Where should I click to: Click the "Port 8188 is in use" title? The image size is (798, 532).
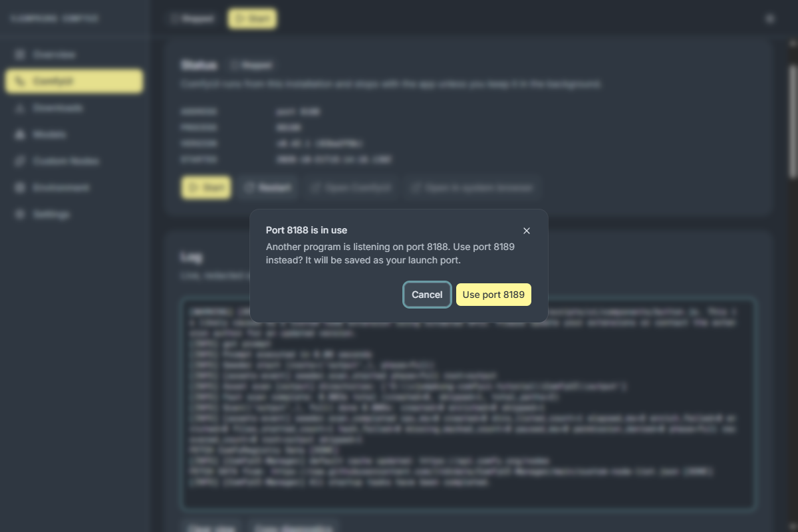pyautogui.click(x=307, y=230)
